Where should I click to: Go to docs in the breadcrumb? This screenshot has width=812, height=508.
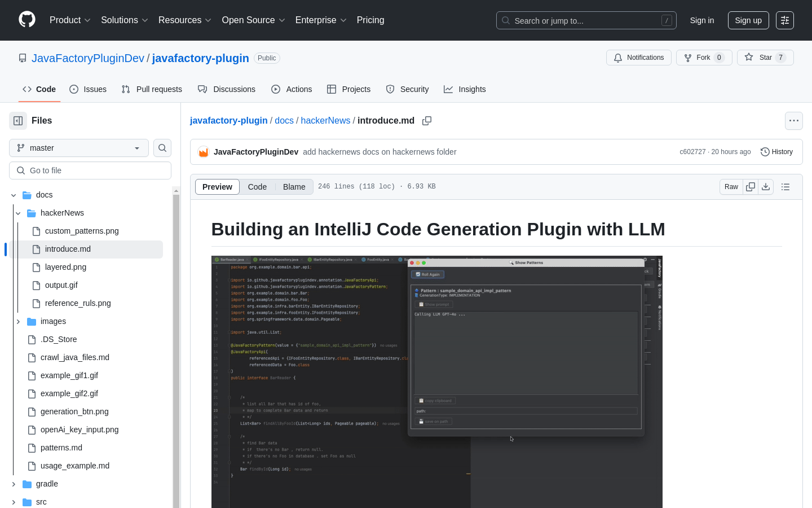click(x=284, y=121)
